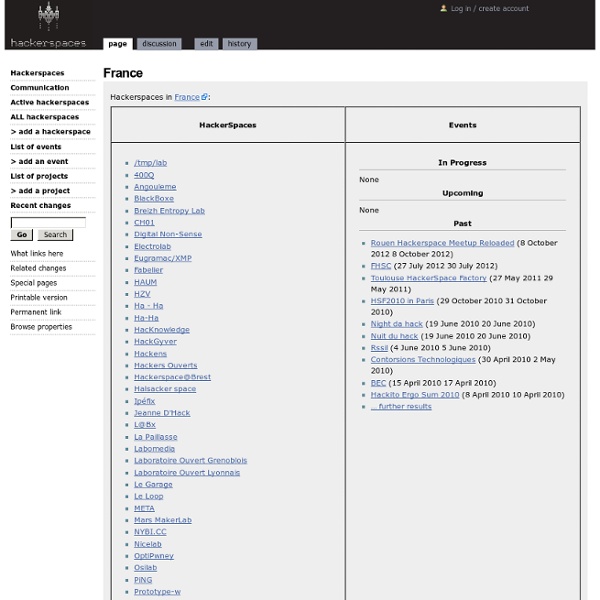The width and height of the screenshot is (600, 600).
Task: Open Mars MakerLab link
Action: pyautogui.click(x=163, y=520)
